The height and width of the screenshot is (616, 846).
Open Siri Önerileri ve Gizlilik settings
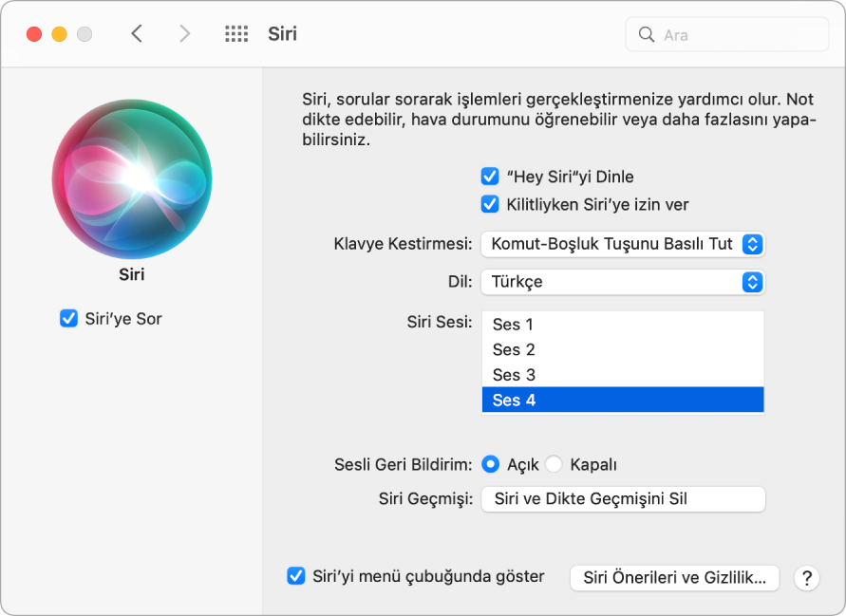pos(674,578)
